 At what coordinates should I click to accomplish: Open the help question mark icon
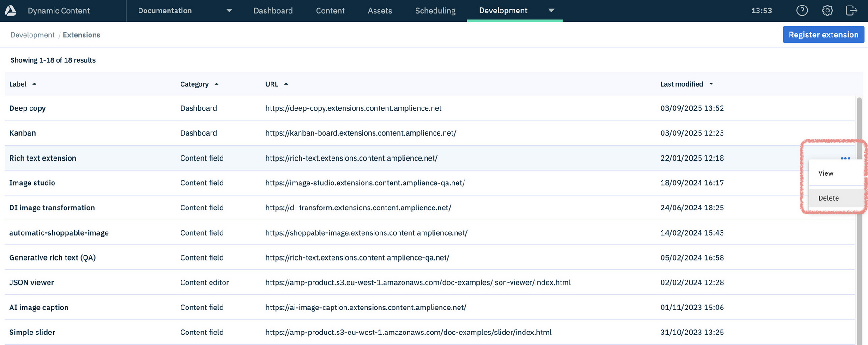tap(802, 11)
